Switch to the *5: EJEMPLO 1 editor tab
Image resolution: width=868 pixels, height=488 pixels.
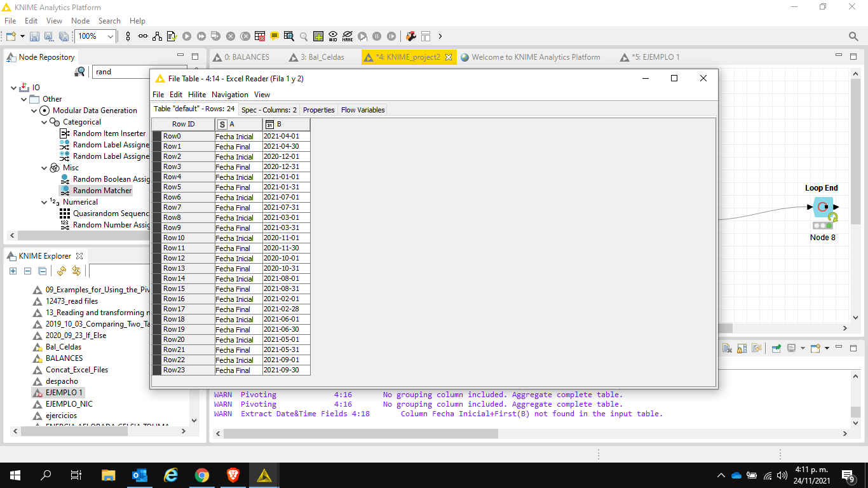(650, 57)
